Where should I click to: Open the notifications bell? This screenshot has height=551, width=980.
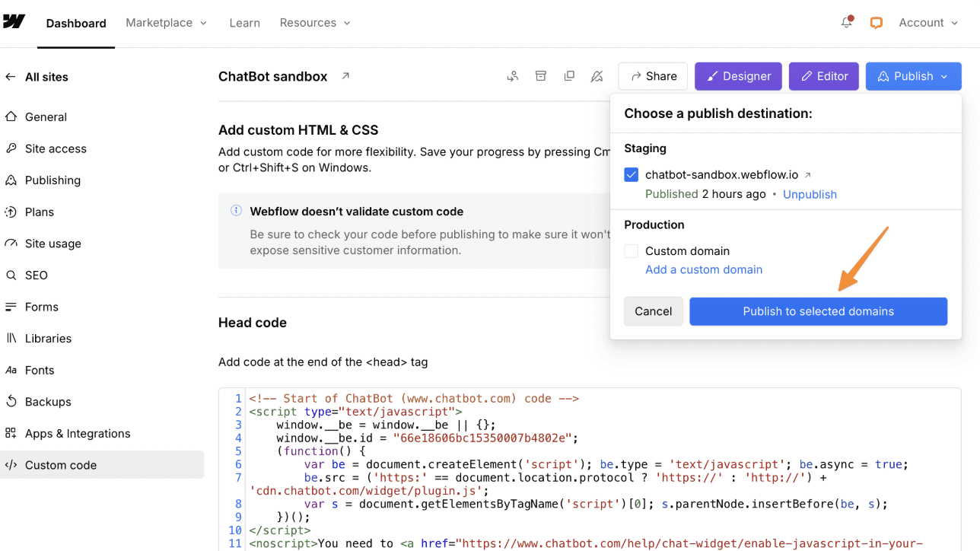[847, 22]
